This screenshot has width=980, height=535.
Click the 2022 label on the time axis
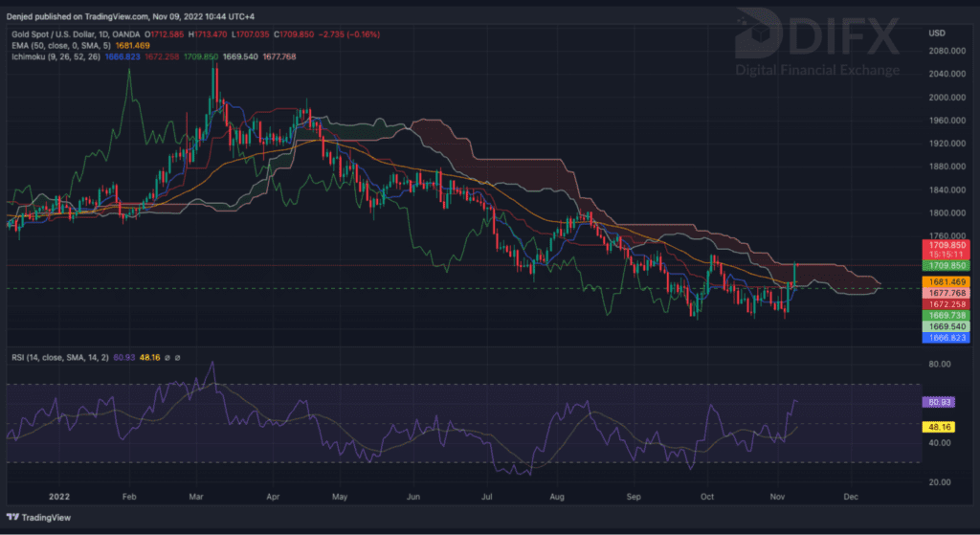click(x=59, y=498)
